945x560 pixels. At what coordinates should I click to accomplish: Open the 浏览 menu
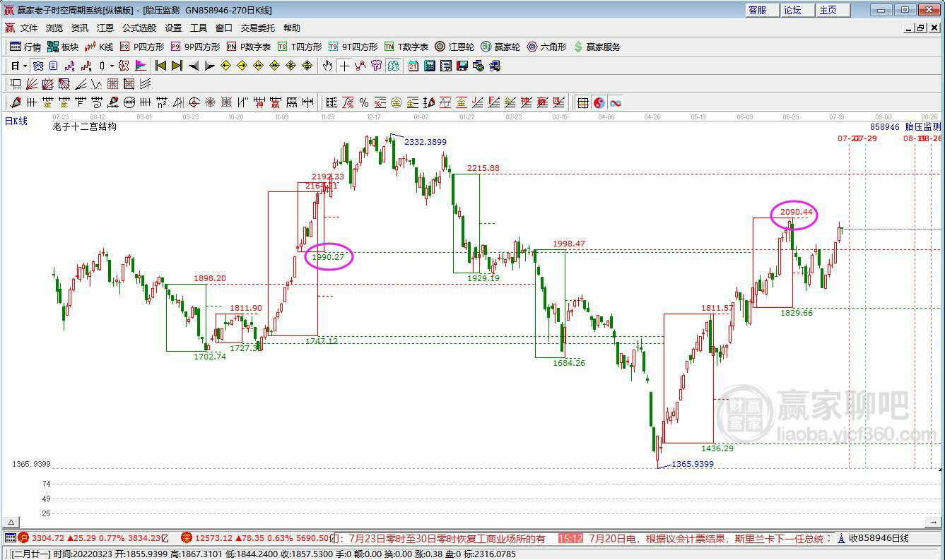tap(54, 28)
